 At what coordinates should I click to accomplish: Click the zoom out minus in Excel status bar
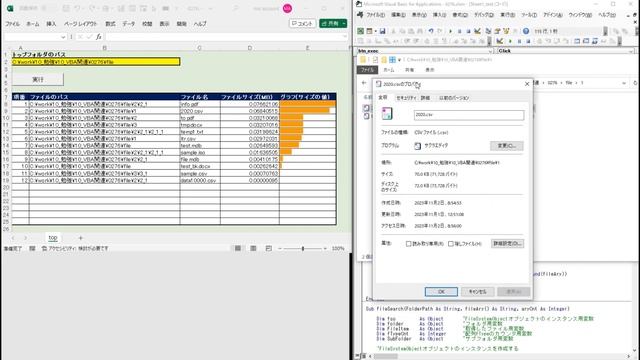point(280,248)
